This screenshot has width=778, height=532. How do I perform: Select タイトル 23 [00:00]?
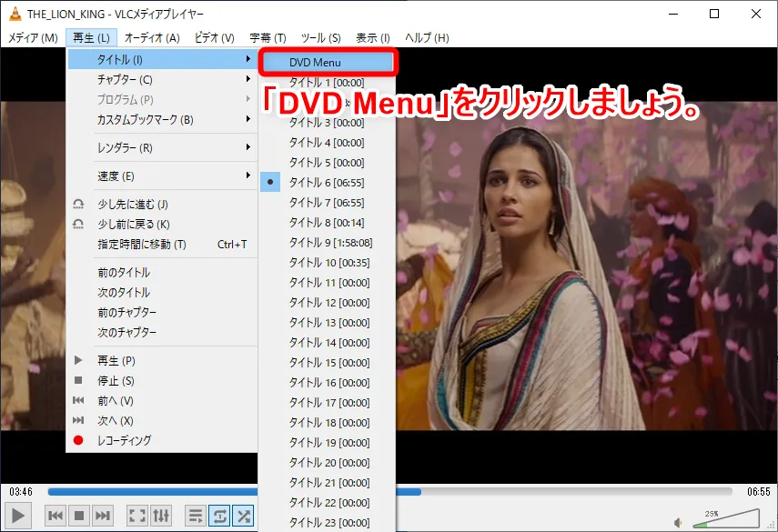pyautogui.click(x=327, y=523)
